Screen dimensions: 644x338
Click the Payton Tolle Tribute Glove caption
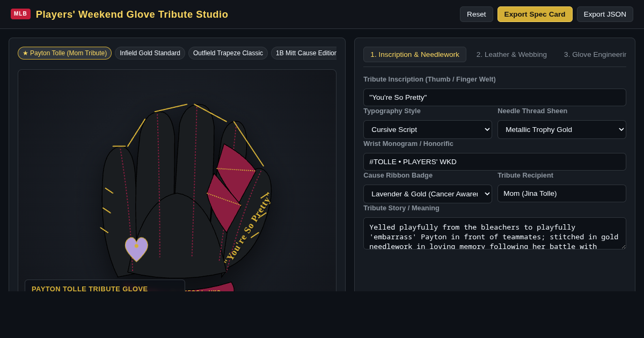(x=90, y=289)
